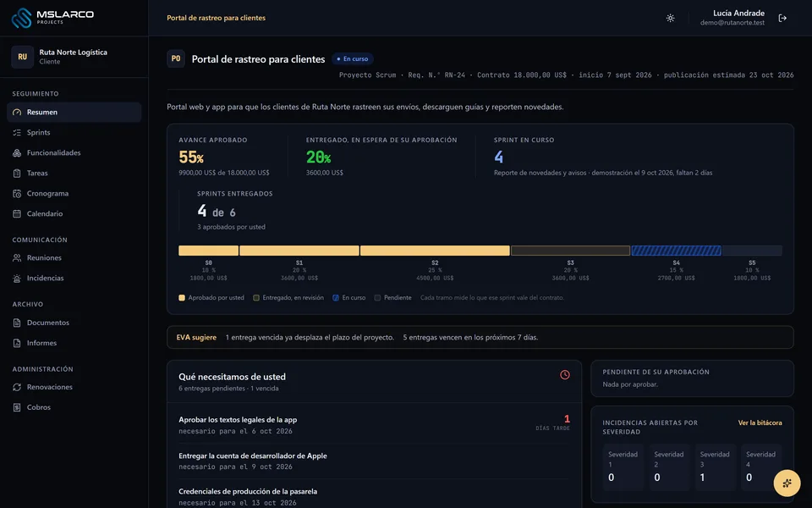Click the Lucía Andrade user name
Image resolution: width=812 pixels, height=508 pixels.
738,13
